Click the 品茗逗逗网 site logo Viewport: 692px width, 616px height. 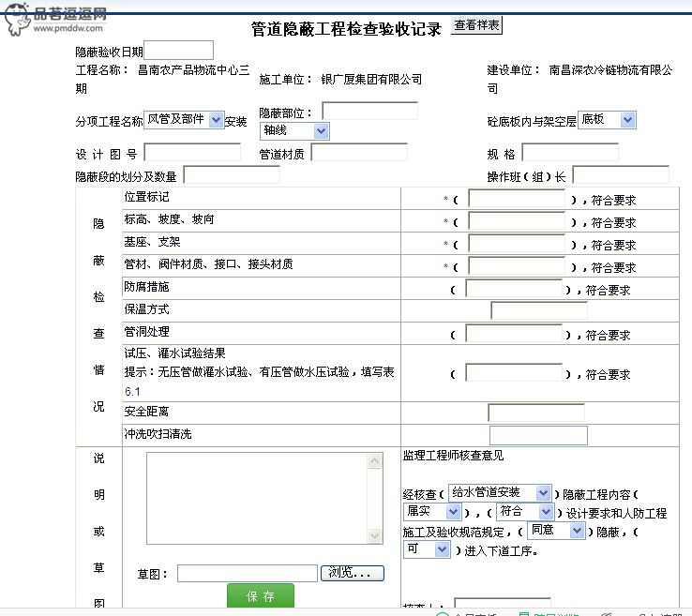56,20
